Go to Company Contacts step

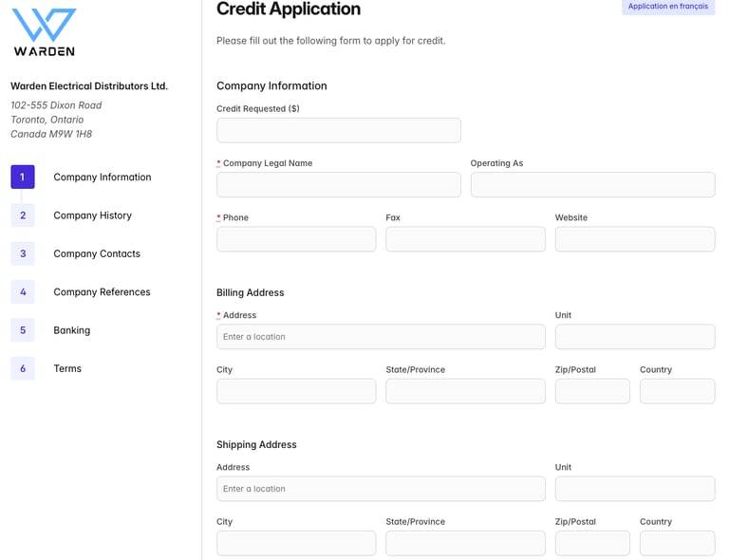pyautogui.click(x=97, y=253)
